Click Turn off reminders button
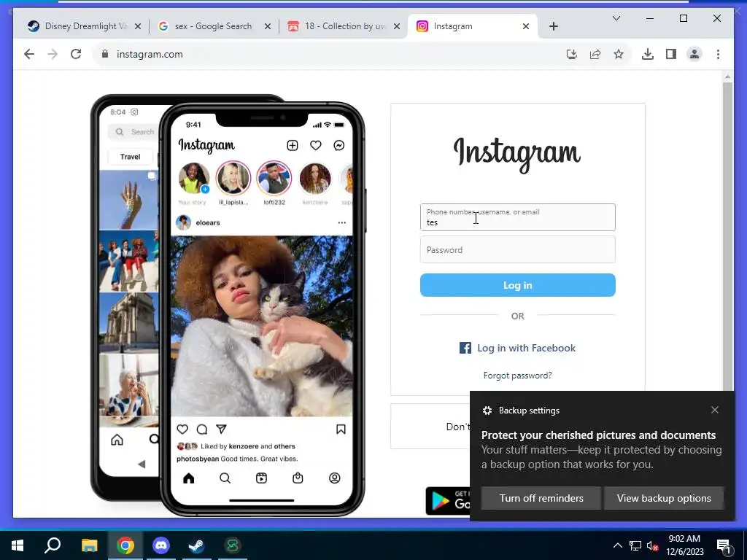Screen dimensions: 747x560 pyautogui.click(x=541, y=498)
